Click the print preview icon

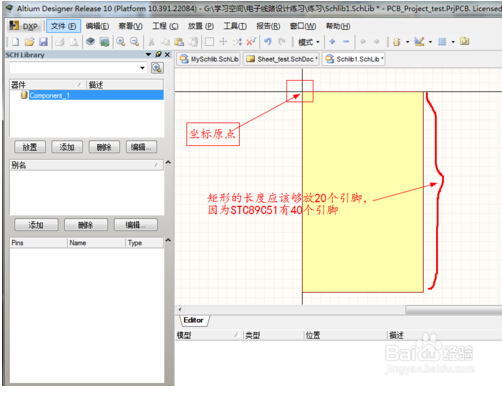tap(74, 42)
